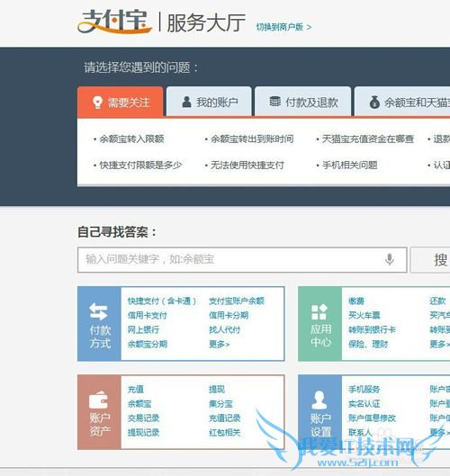The height and width of the screenshot is (476, 450).
Task: Open 交易记录 link
Action: (x=143, y=418)
